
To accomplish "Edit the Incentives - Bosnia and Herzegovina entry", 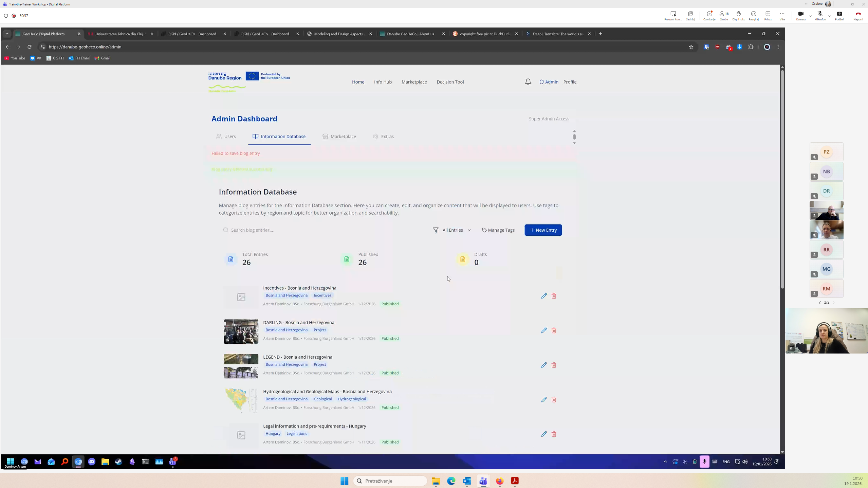I will click(544, 296).
